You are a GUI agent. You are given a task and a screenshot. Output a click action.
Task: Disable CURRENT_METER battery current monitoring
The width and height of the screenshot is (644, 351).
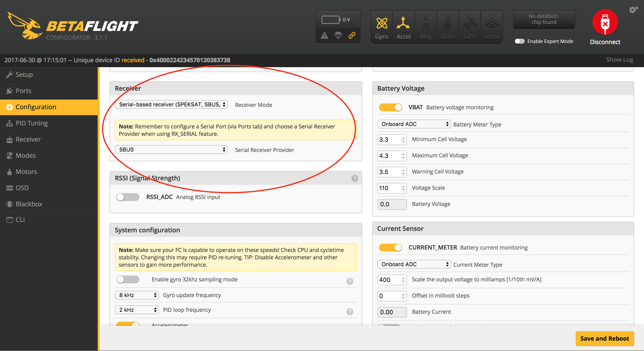click(390, 247)
